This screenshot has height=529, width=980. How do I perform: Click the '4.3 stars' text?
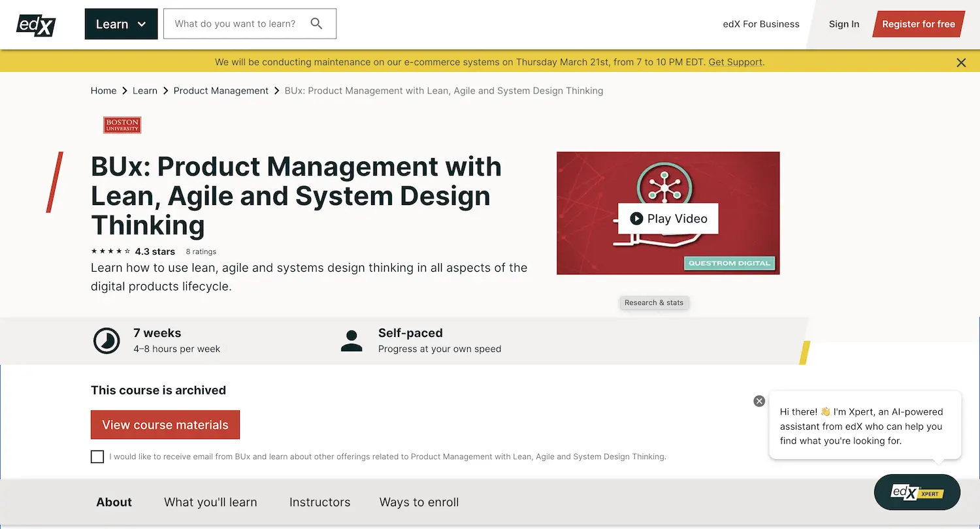tap(155, 251)
